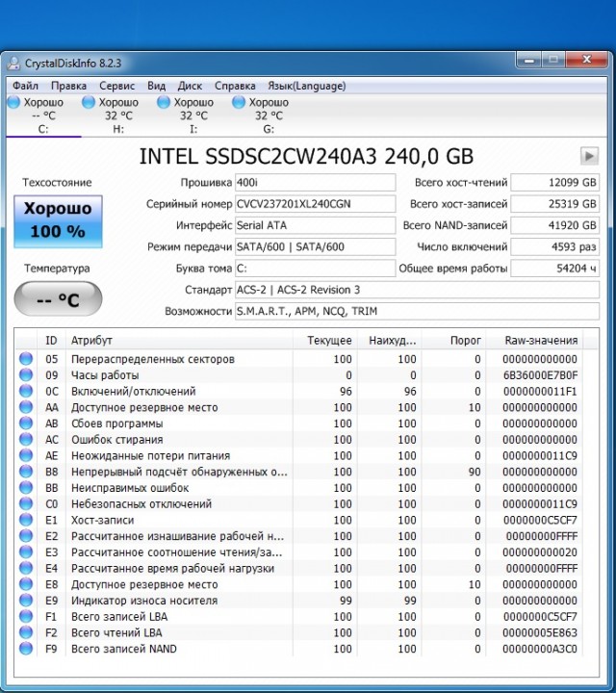Select the Всего чтений LBA row
The image size is (616, 693).
(x=299, y=632)
